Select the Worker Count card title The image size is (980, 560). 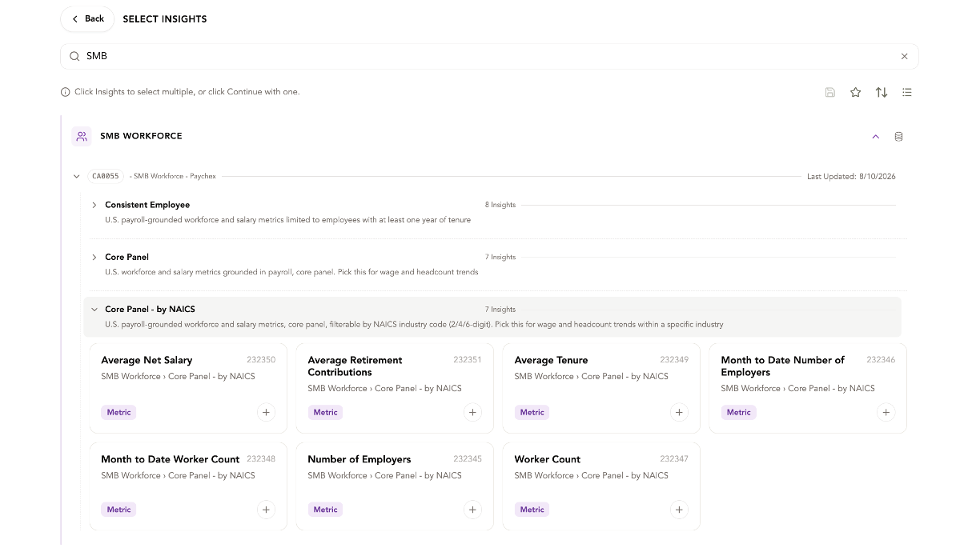point(548,459)
